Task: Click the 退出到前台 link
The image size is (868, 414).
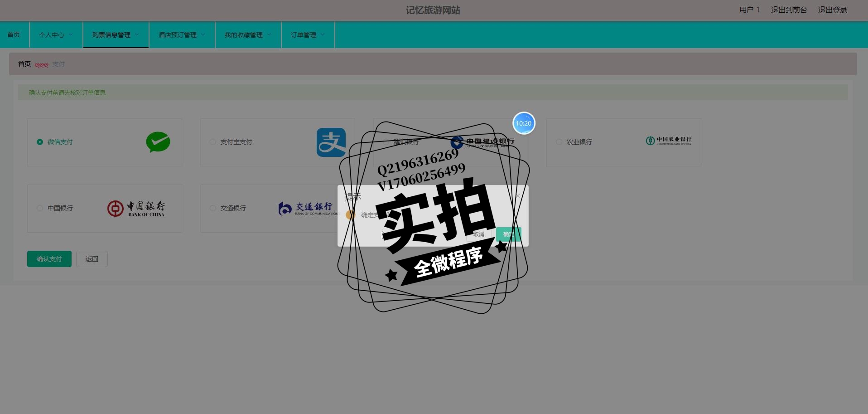Action: pos(789,10)
